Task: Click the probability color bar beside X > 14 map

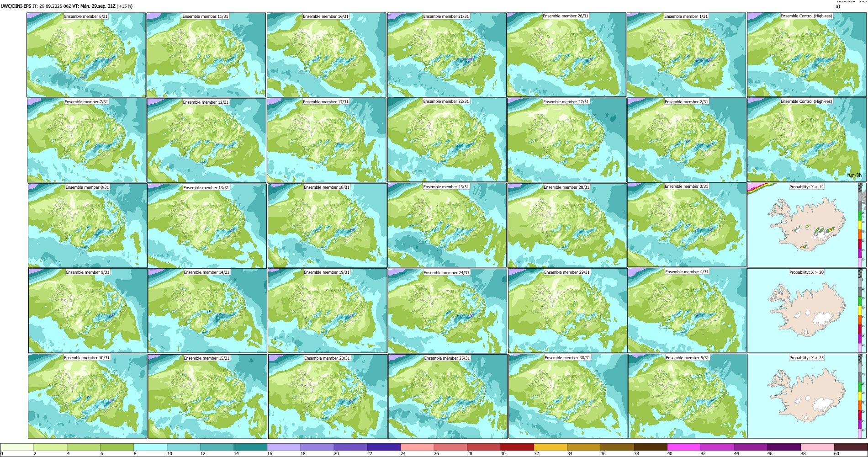Action: pos(860,225)
